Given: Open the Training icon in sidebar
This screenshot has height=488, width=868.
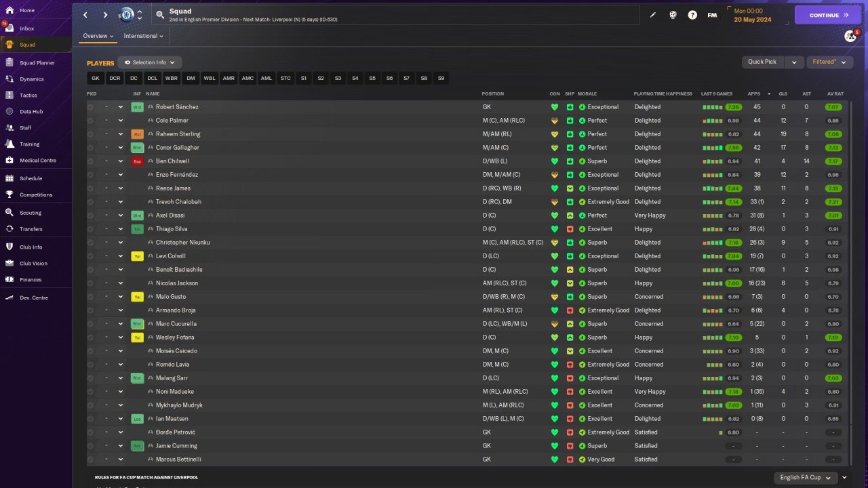Looking at the screenshot, I should [9, 144].
